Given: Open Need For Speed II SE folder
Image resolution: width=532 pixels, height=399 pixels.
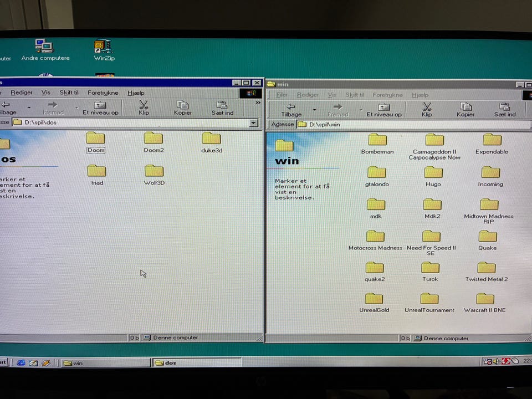Looking at the screenshot, I should point(431,243).
